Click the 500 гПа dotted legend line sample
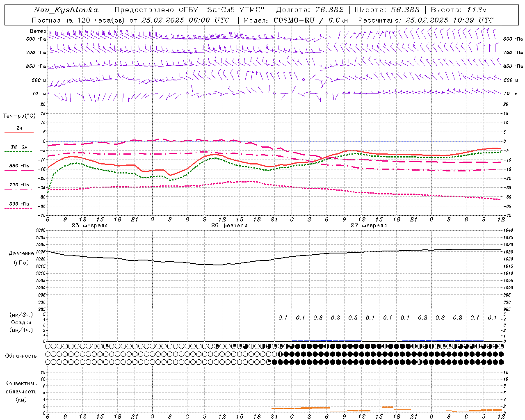 pyautogui.click(x=18, y=208)
